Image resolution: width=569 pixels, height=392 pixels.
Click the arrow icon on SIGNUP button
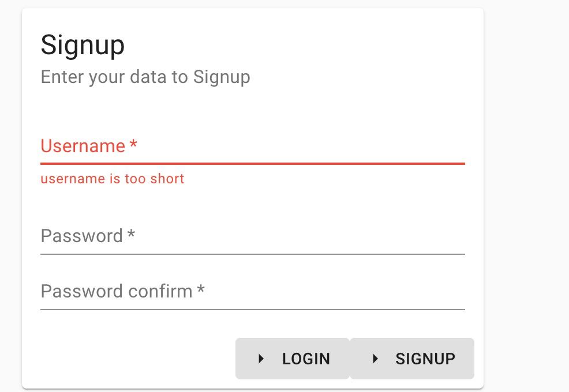[x=376, y=359]
